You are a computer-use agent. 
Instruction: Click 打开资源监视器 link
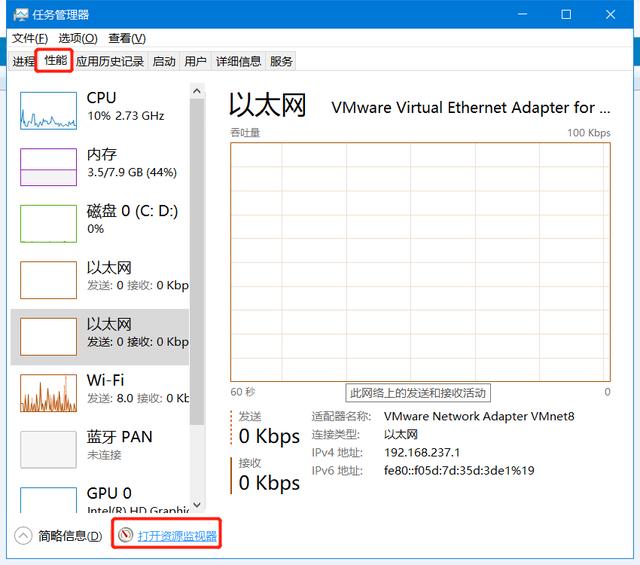click(177, 536)
